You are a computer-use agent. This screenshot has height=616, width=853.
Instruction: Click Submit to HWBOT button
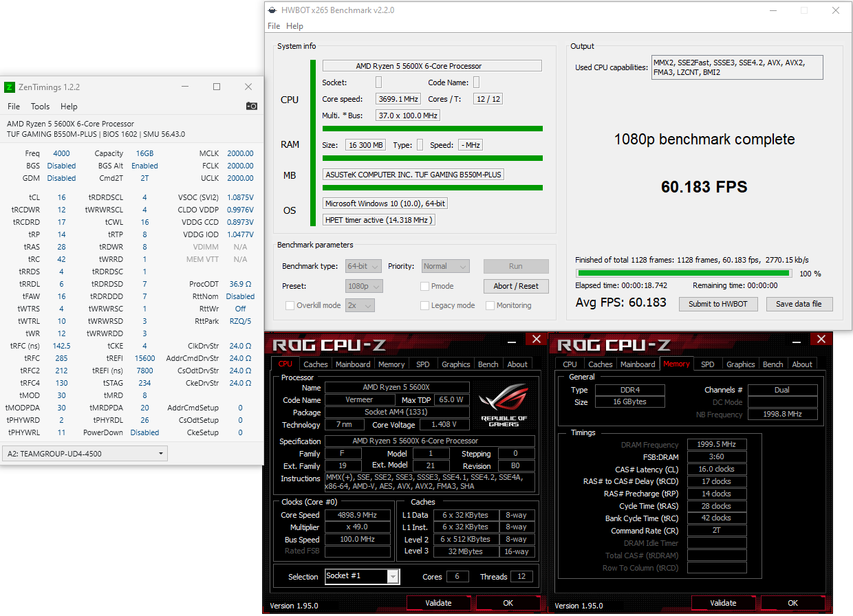(718, 304)
